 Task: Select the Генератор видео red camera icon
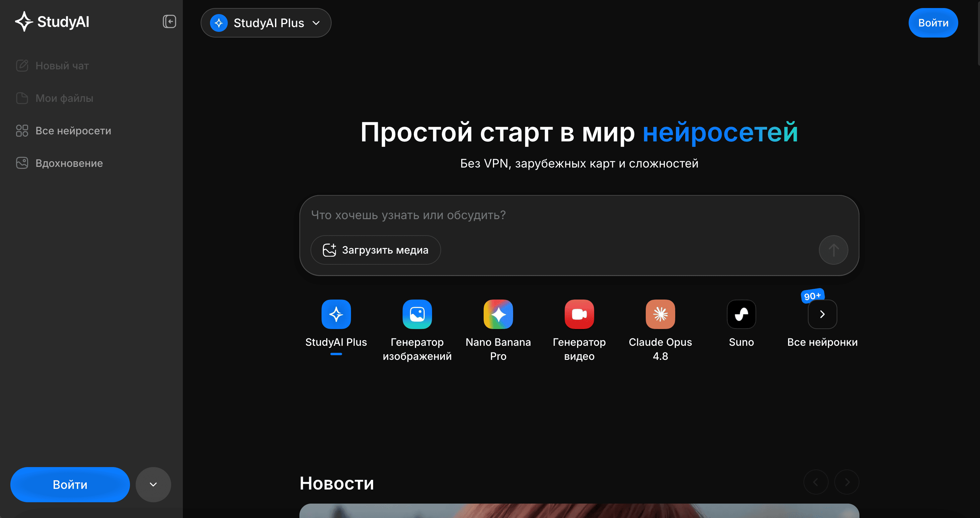pyautogui.click(x=579, y=314)
